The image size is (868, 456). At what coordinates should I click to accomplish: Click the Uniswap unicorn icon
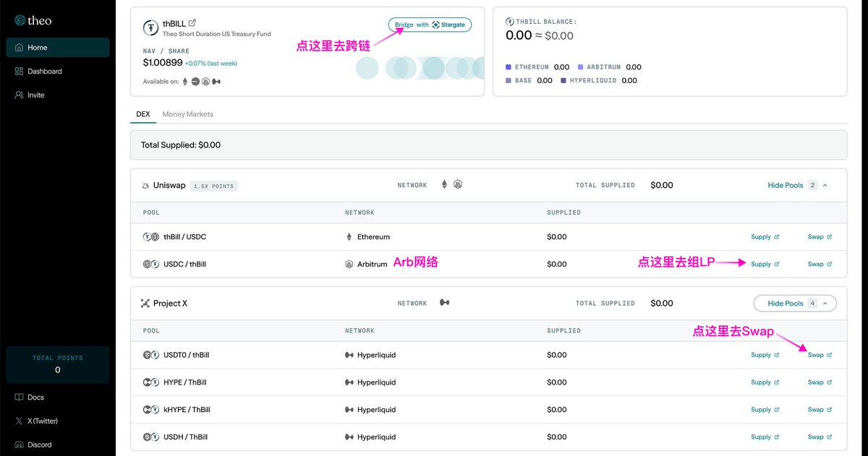pos(145,186)
